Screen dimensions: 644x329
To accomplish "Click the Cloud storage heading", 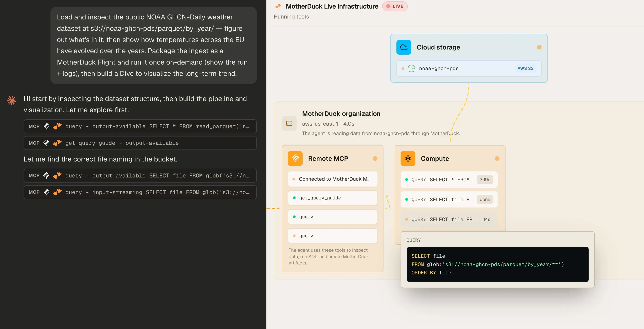I will [x=438, y=47].
